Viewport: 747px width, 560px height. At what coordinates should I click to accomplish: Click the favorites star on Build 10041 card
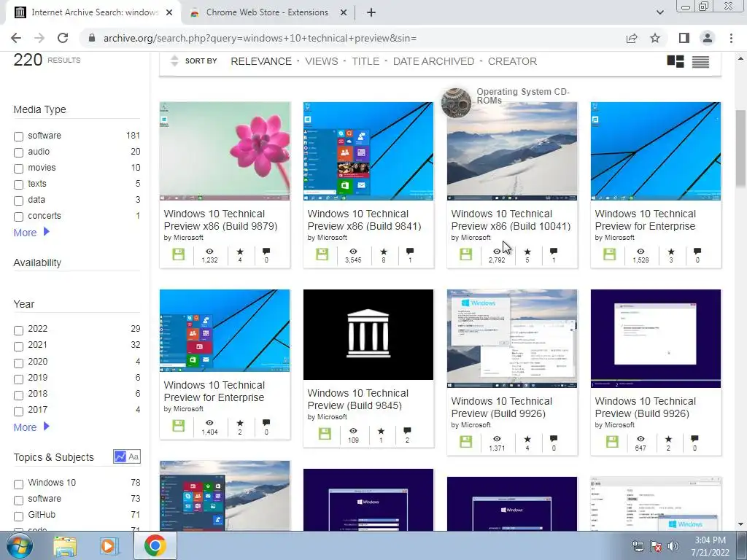click(527, 252)
